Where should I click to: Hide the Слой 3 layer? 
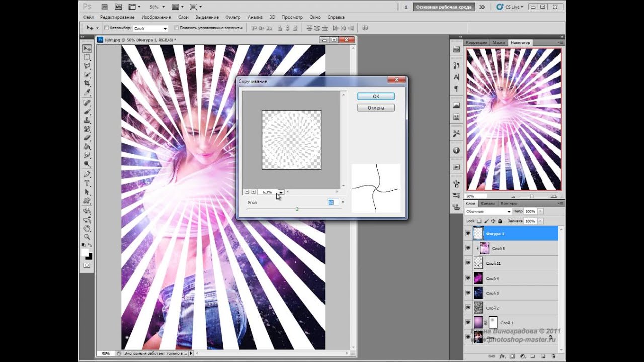pyautogui.click(x=468, y=293)
